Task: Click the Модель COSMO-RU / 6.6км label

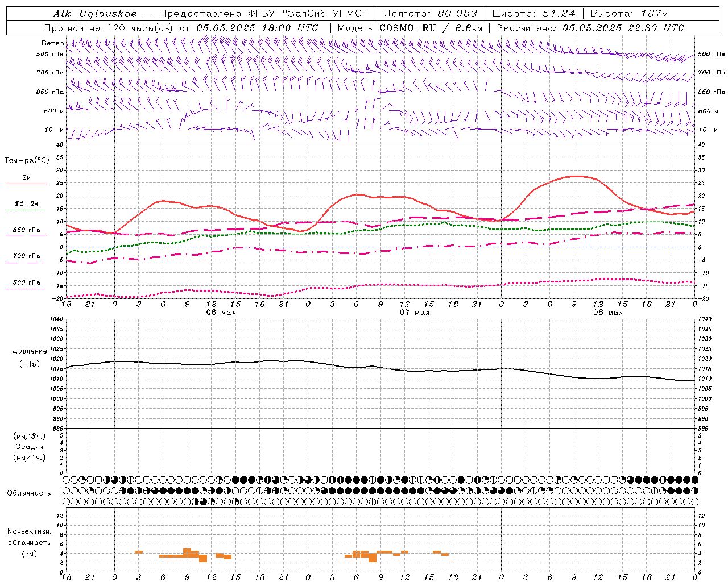Action: tap(409, 28)
